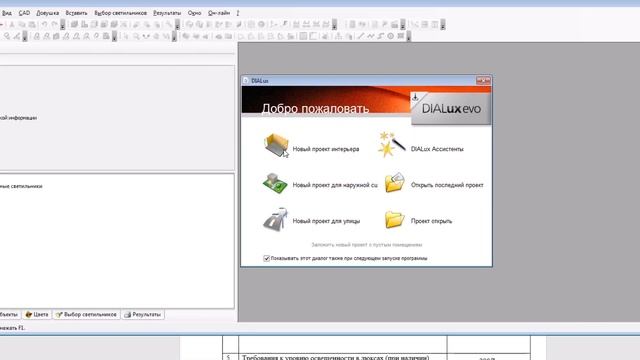Click the DIALux evo logo banner
This screenshot has height=360, width=640.
point(451,109)
